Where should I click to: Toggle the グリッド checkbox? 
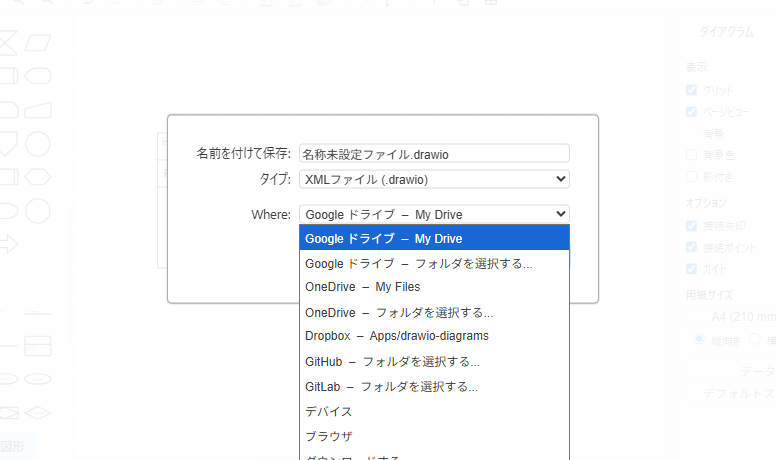(x=692, y=90)
